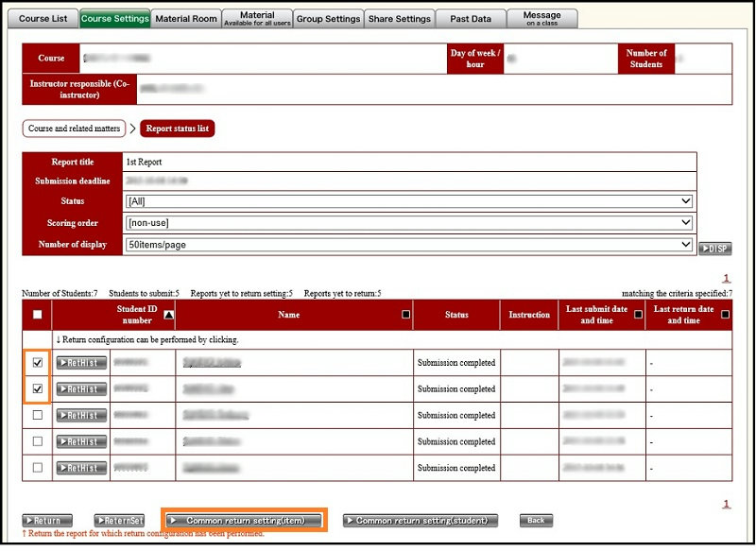Viewport: 756px width, 551px height.
Task: Open RetHist for the third student row
Action: point(81,415)
